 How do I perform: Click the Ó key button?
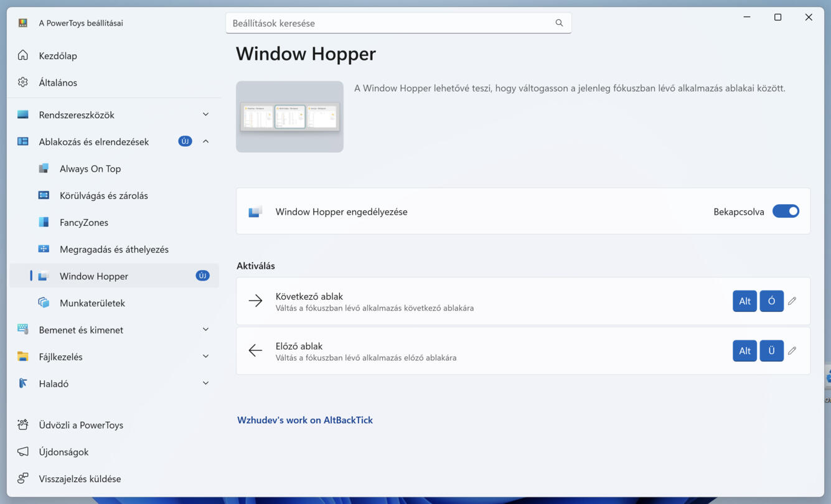[771, 301]
